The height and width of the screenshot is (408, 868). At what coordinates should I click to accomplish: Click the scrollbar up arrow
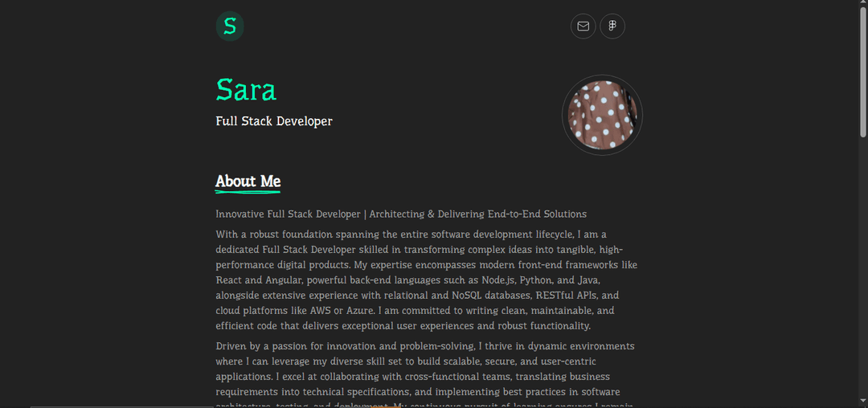[863, 4]
